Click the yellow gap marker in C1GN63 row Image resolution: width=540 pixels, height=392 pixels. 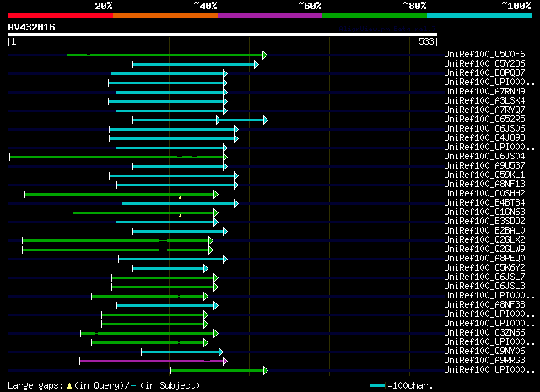coord(180,216)
